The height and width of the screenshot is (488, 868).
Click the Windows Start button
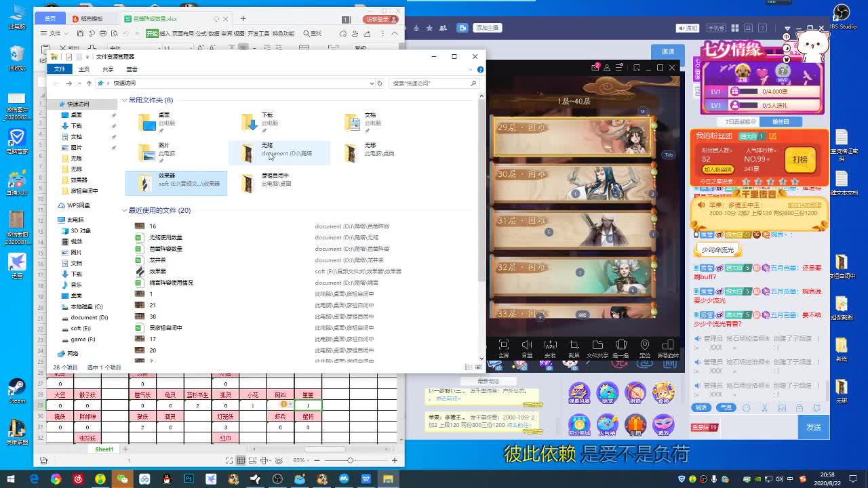click(x=12, y=479)
